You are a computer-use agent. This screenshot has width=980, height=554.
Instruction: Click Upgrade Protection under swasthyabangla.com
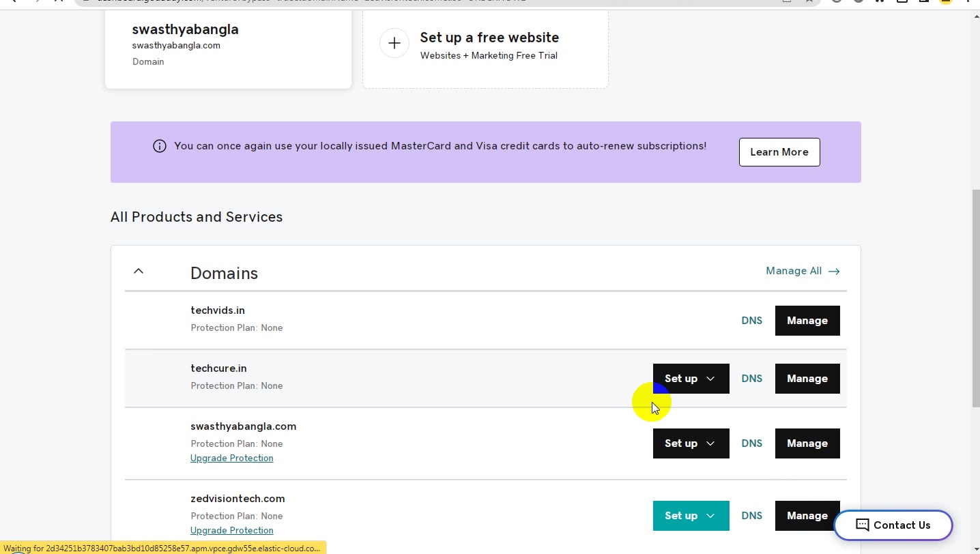pos(232,458)
